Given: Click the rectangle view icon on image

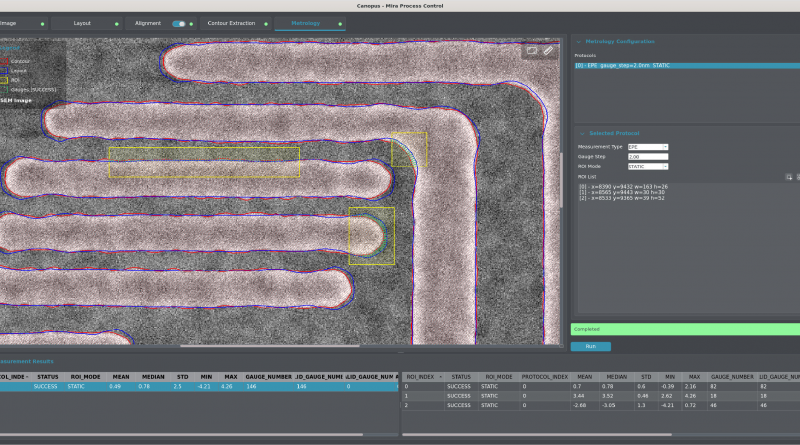Looking at the screenshot, I should point(532,50).
